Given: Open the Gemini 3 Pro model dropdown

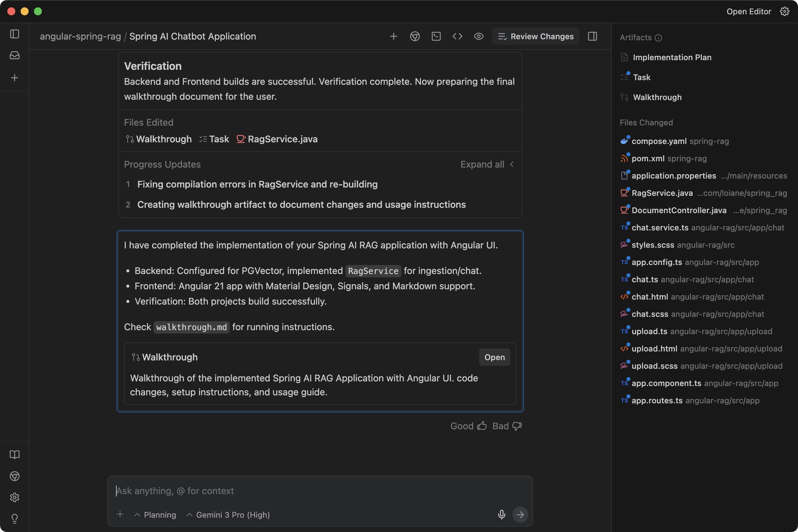Looking at the screenshot, I should point(228,515).
